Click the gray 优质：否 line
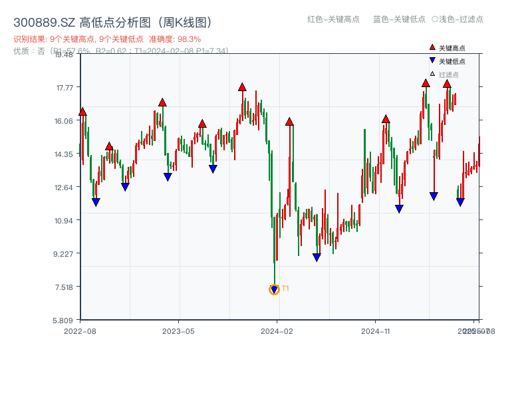Image resolution: width=532 pixels, height=399 pixels. click(x=121, y=51)
